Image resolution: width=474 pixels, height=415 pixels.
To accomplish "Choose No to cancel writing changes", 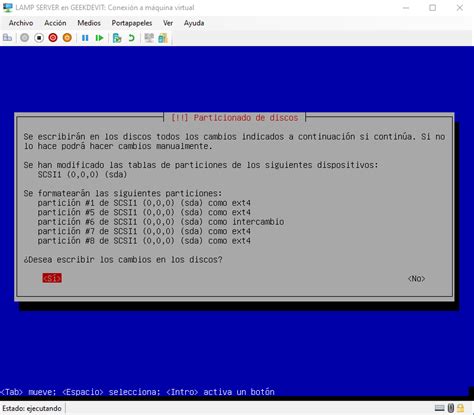I will click(416, 278).
